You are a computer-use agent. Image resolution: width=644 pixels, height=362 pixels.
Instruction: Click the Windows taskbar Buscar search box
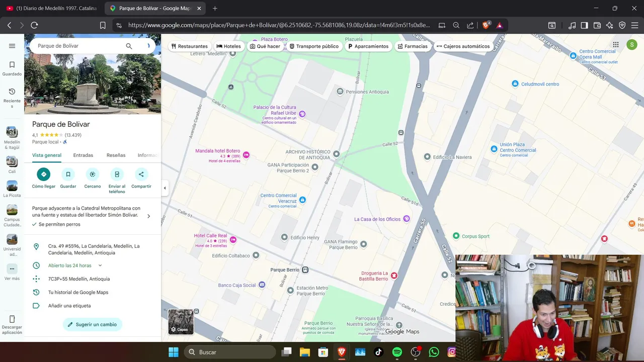tap(230, 352)
